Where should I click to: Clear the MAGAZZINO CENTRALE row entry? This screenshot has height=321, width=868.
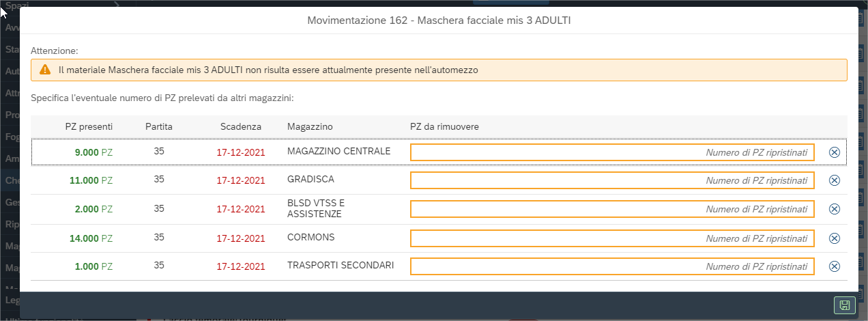[834, 152]
